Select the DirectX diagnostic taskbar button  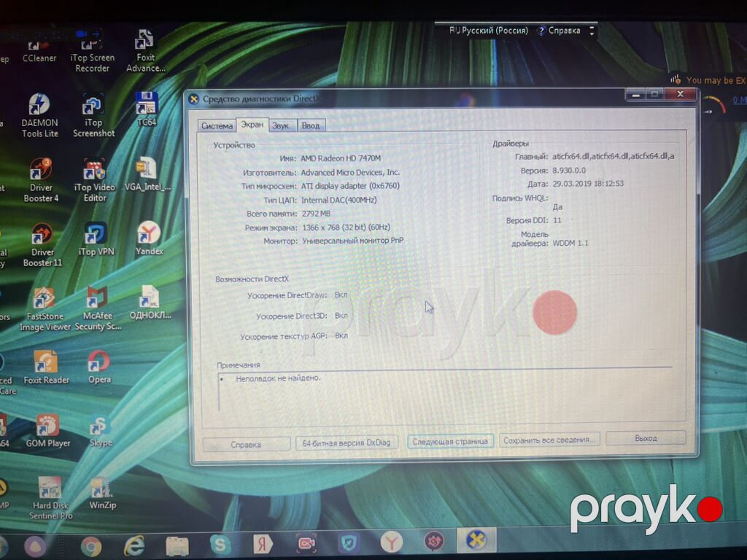[x=476, y=540]
